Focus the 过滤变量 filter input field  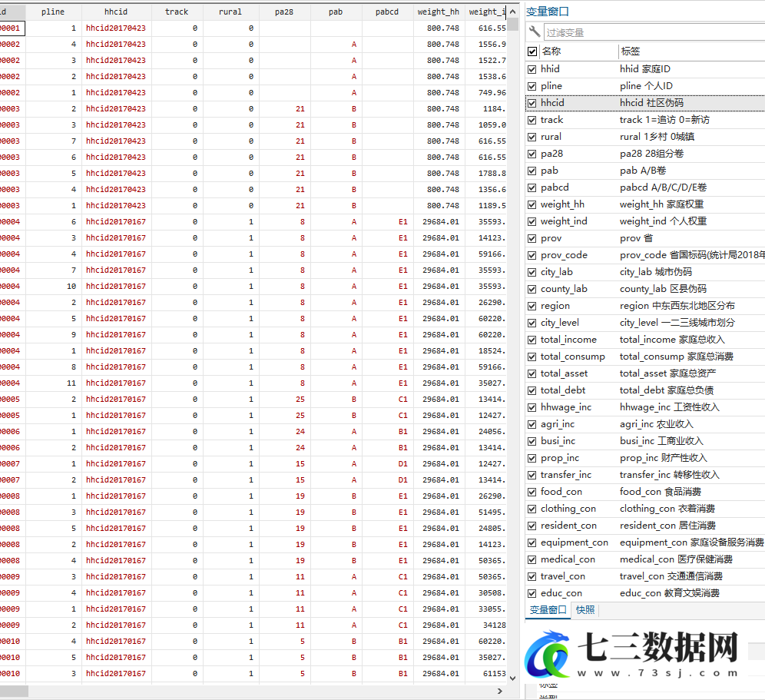click(654, 33)
